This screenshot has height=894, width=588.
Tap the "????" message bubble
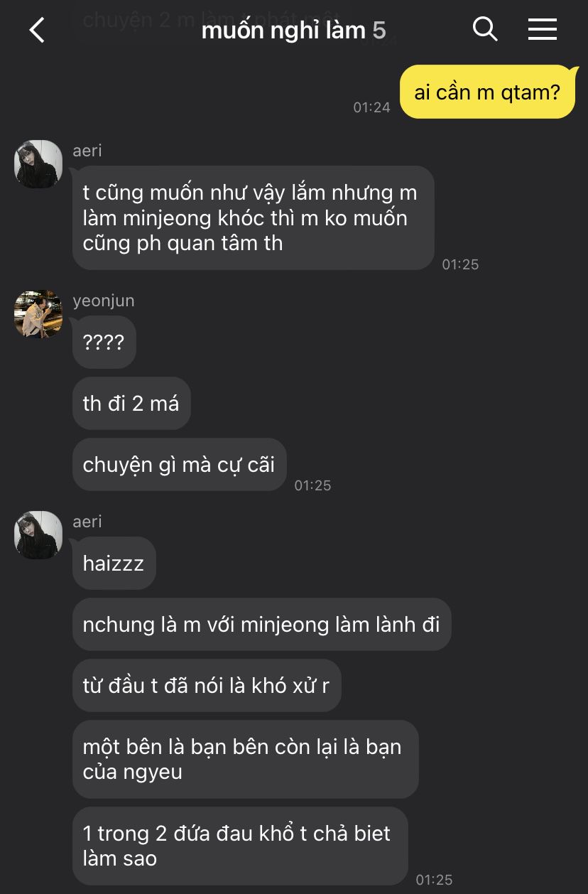[104, 343]
